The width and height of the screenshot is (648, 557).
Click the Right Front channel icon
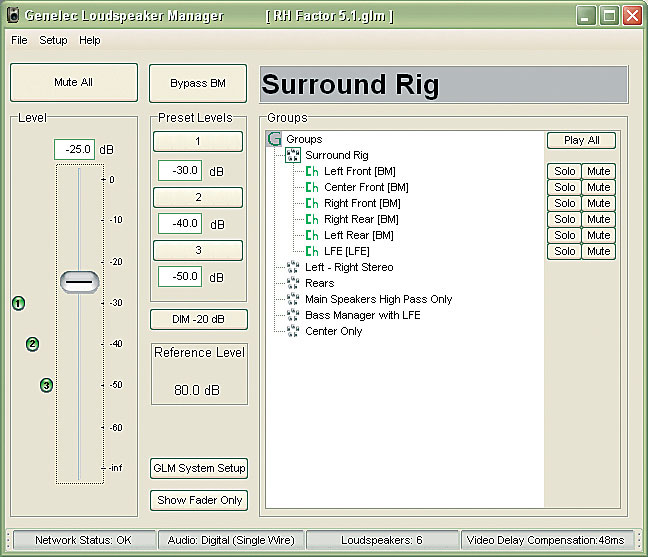pyautogui.click(x=312, y=203)
